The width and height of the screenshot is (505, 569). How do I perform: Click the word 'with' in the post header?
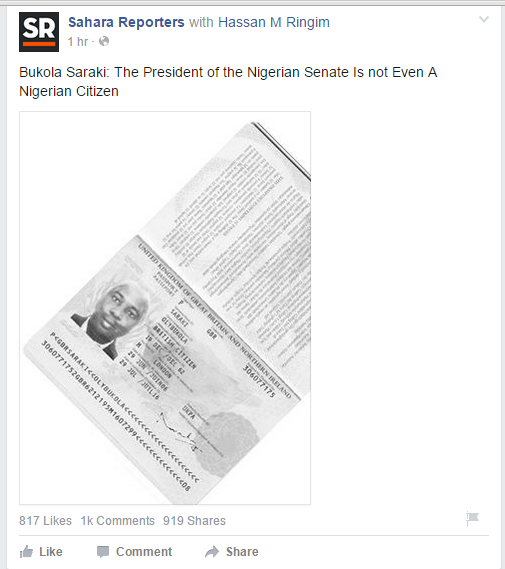(x=201, y=22)
